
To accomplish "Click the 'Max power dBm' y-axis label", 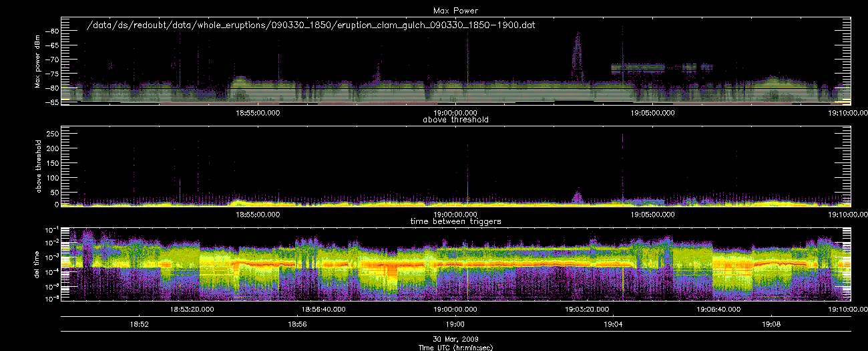I will click(37, 60).
